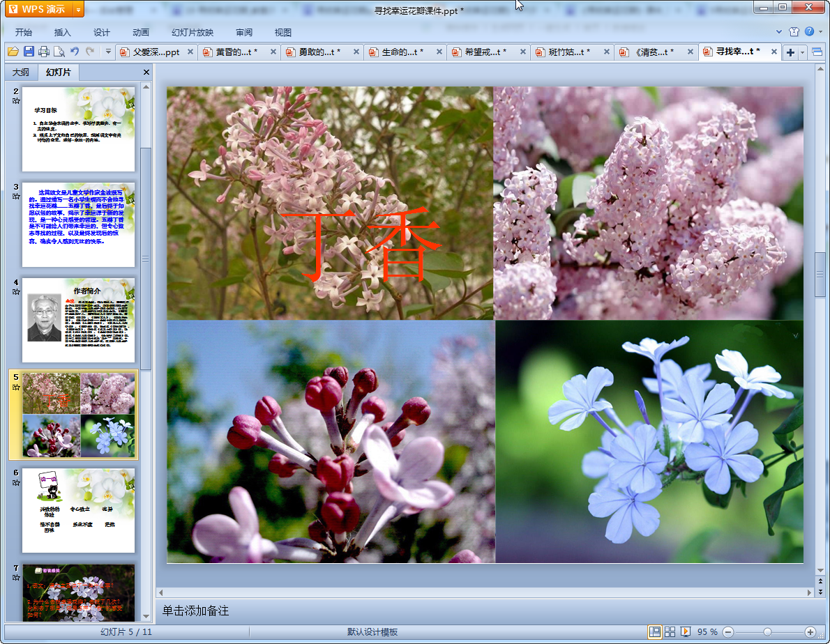Add a new document tab with plus

[790, 52]
